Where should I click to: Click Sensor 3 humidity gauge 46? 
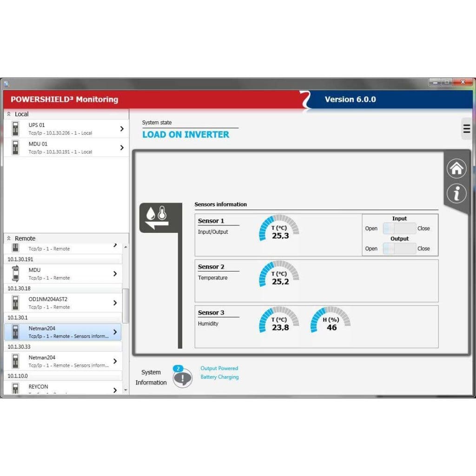331,320
